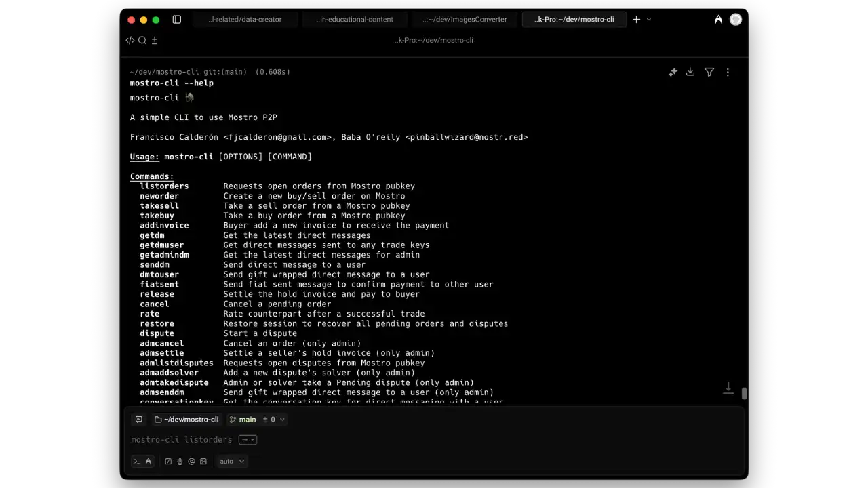Toggle the left sidebar panel

click(177, 20)
